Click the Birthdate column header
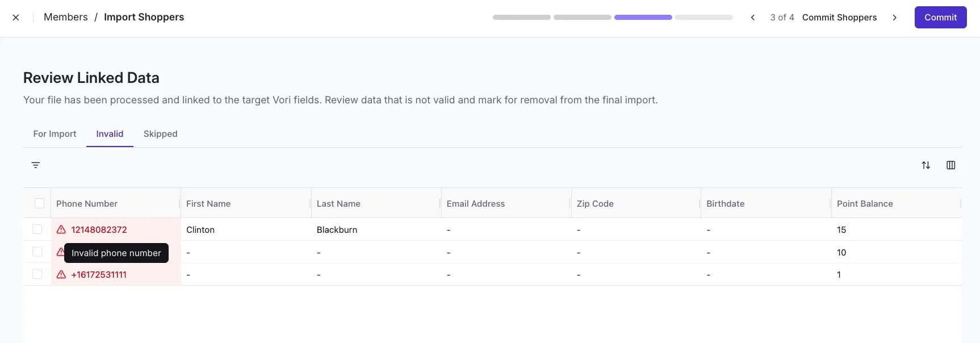980x343 pixels. [766, 203]
